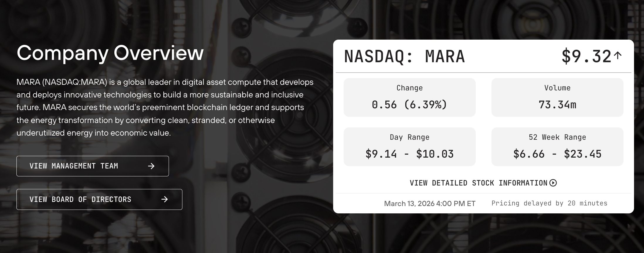Select the Day Range card
The image size is (644, 253).
pos(409,147)
